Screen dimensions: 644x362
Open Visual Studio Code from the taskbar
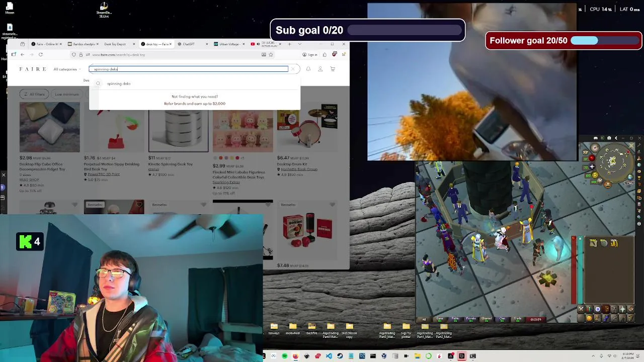point(329,356)
